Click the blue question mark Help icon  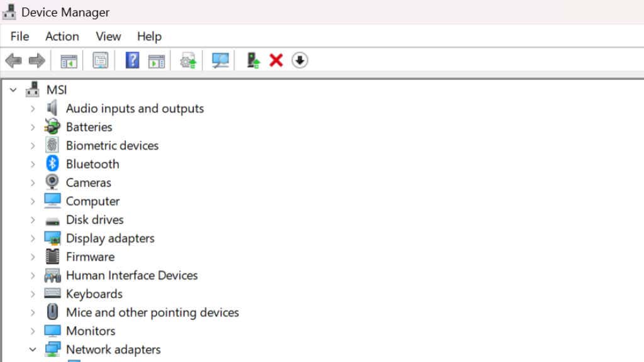click(x=132, y=60)
